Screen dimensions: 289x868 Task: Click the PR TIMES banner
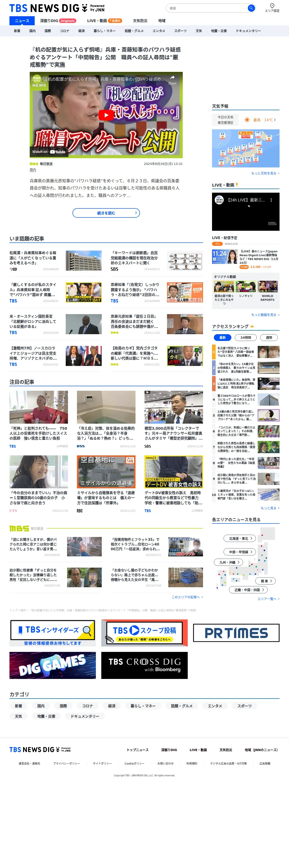pyautogui.click(x=236, y=633)
